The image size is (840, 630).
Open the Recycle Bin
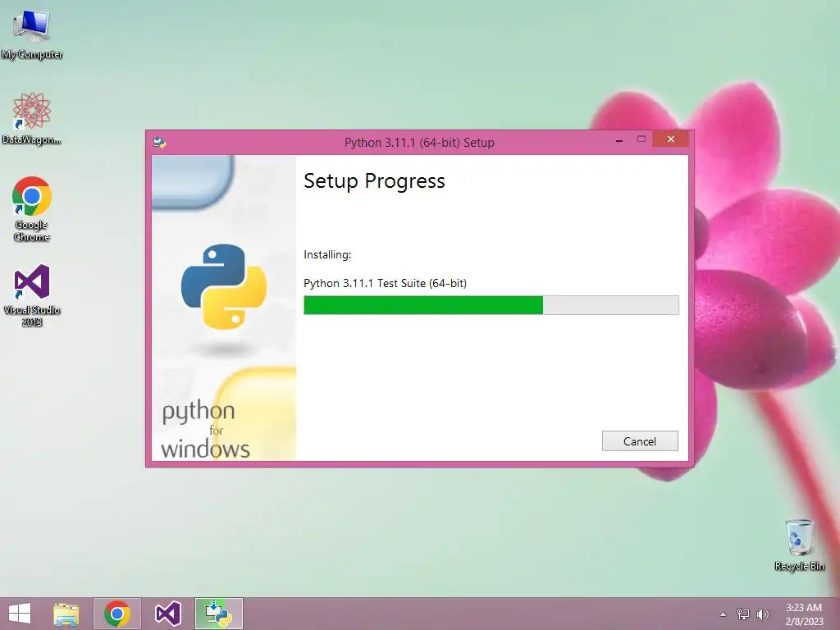(x=799, y=545)
